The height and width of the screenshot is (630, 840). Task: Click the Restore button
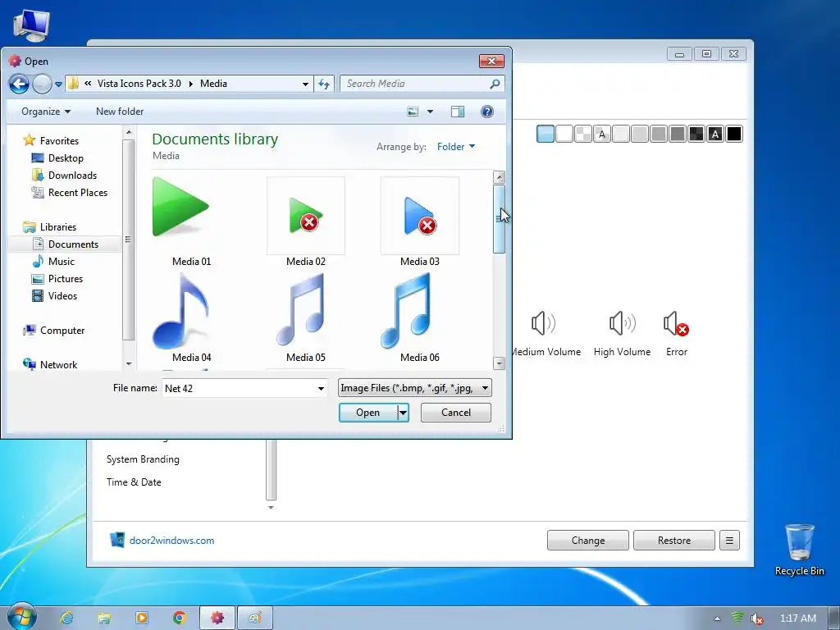pyautogui.click(x=674, y=541)
